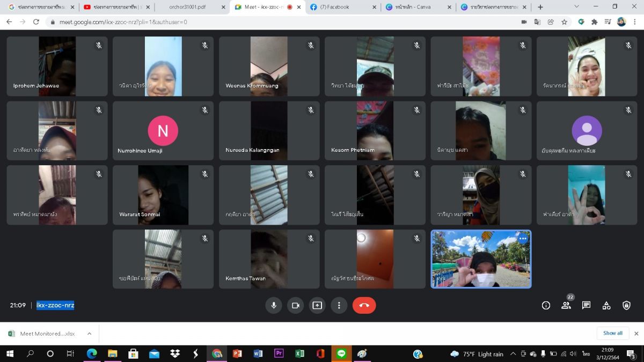
Task: Switch to the orchor31001.pdf tab
Action: click(187, 7)
